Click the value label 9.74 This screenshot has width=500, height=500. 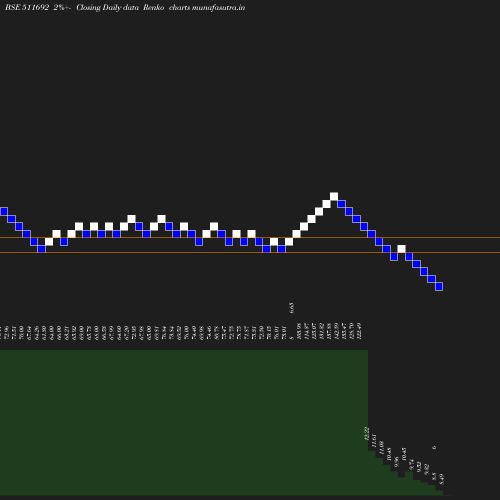[411, 465]
